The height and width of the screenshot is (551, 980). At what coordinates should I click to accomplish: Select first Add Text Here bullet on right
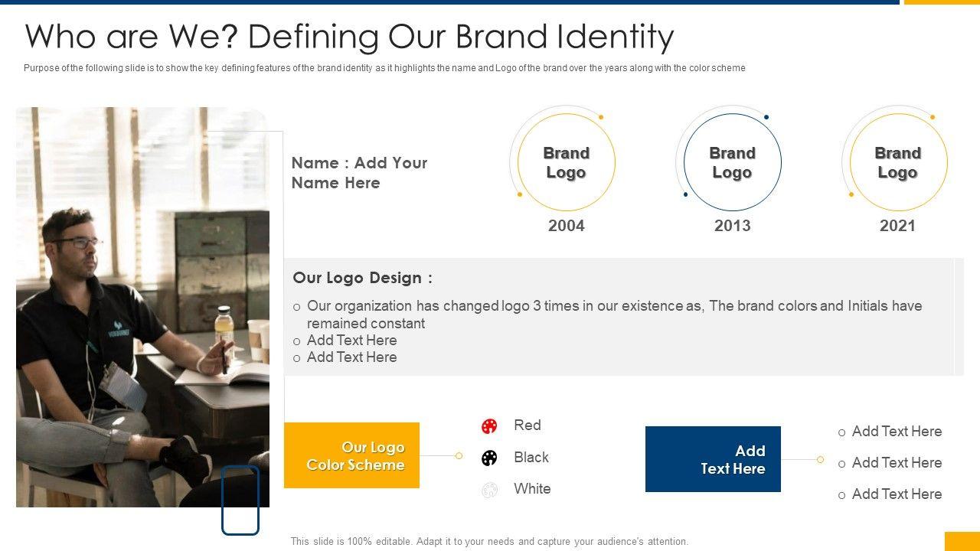[x=897, y=432]
